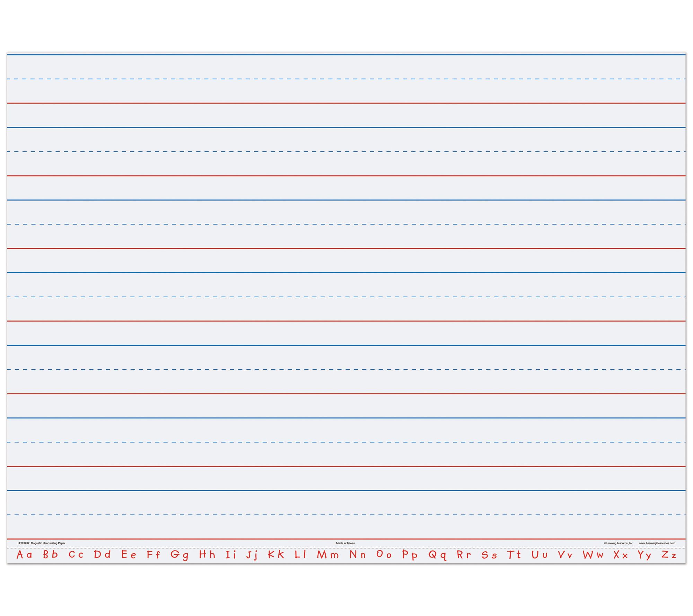
Task: Click the "Ff" letter pair
Action: [x=153, y=555]
